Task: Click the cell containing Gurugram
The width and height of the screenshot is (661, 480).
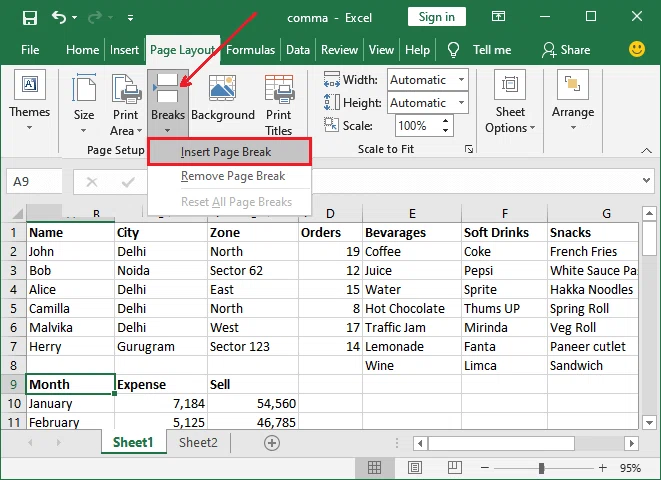Action: tap(161, 346)
